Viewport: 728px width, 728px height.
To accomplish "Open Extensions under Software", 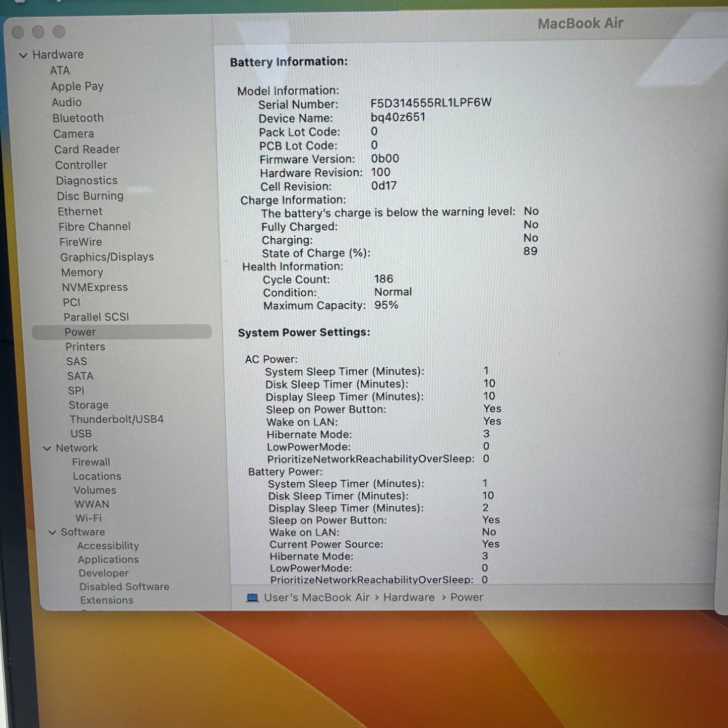I will coord(107,600).
